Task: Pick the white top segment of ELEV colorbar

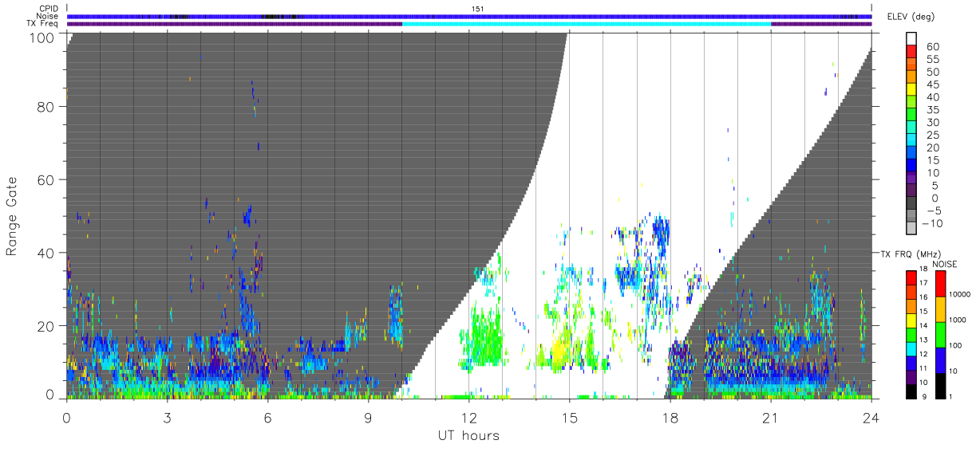Action: [911, 38]
